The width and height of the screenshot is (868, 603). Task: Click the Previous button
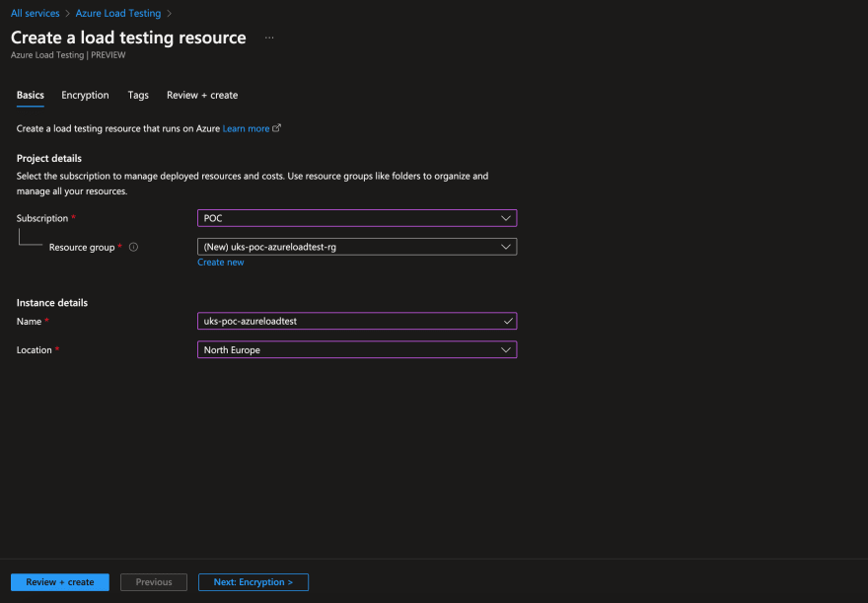pos(154,582)
